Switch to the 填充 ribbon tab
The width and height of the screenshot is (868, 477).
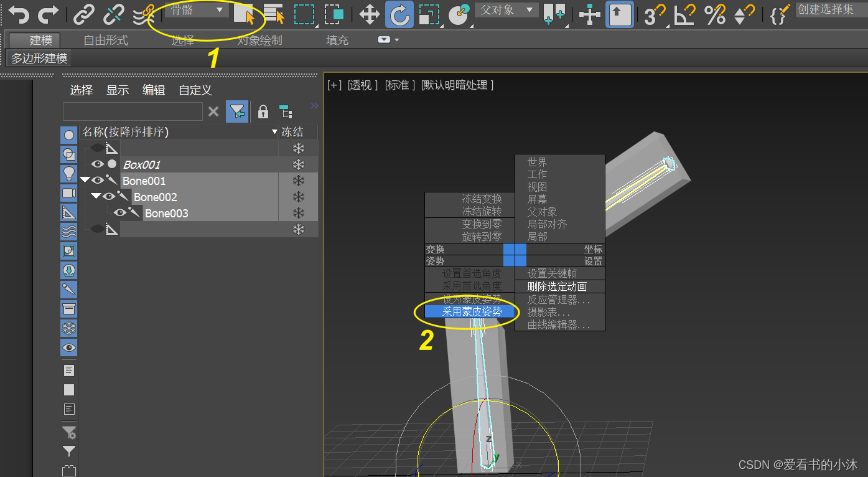337,40
